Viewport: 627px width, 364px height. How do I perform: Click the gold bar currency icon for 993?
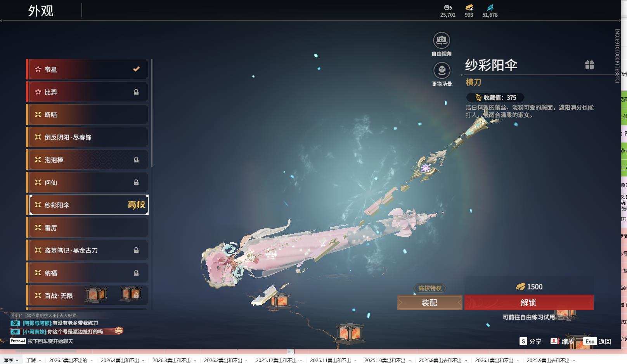pyautogui.click(x=469, y=7)
